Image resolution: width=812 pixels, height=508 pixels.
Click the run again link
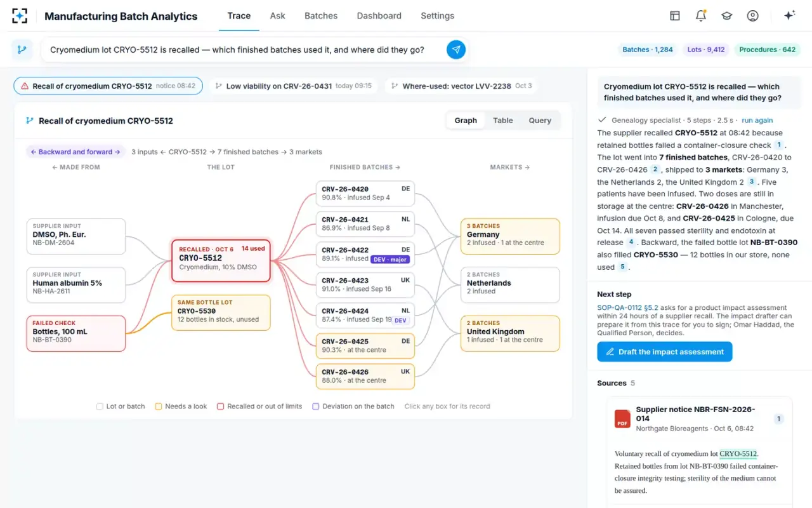[x=757, y=120]
